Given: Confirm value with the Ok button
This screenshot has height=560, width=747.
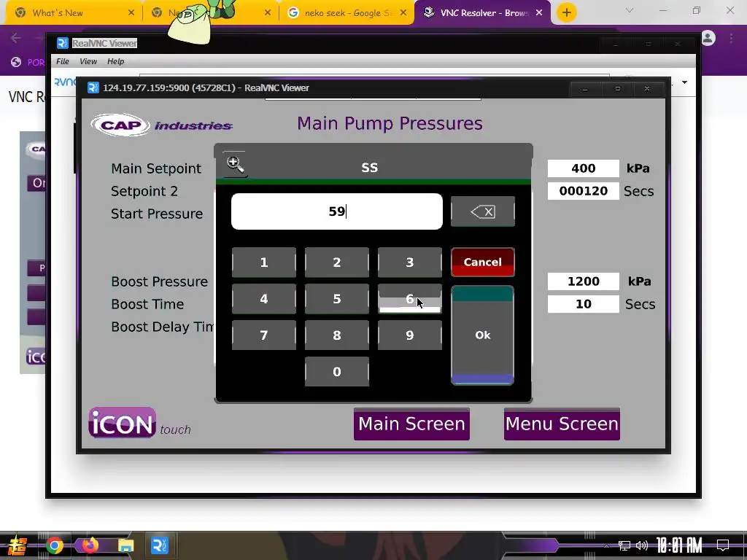Looking at the screenshot, I should [x=483, y=335].
